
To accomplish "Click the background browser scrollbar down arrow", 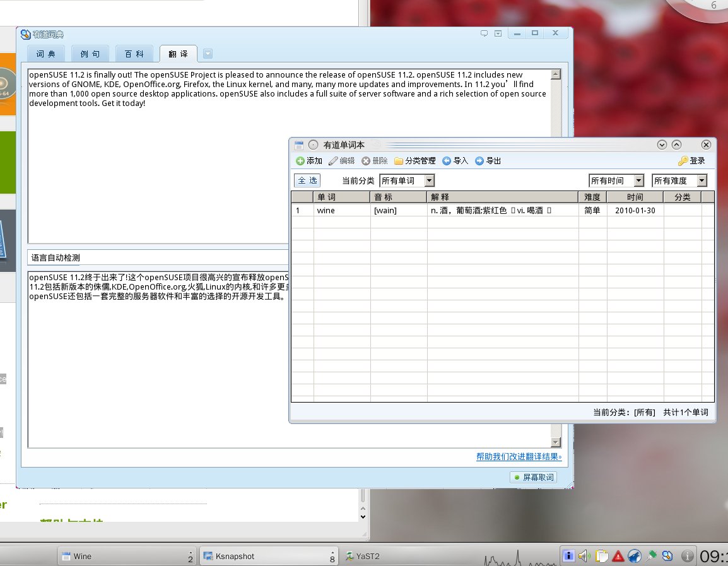I will pyautogui.click(x=363, y=517).
